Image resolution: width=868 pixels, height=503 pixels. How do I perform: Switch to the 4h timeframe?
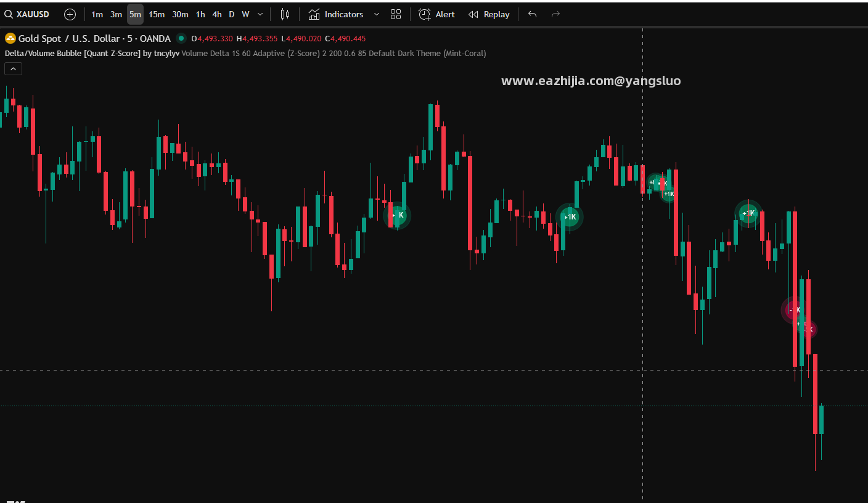(217, 14)
